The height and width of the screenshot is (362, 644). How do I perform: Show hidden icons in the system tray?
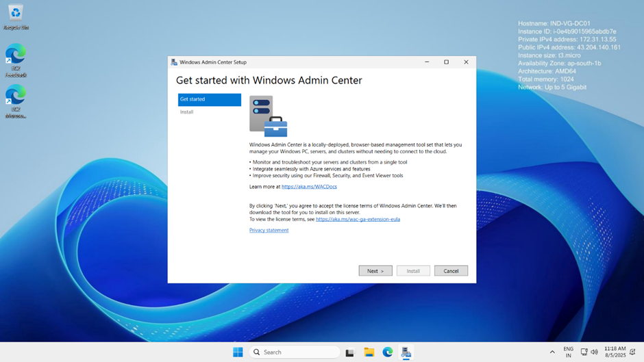click(552, 352)
